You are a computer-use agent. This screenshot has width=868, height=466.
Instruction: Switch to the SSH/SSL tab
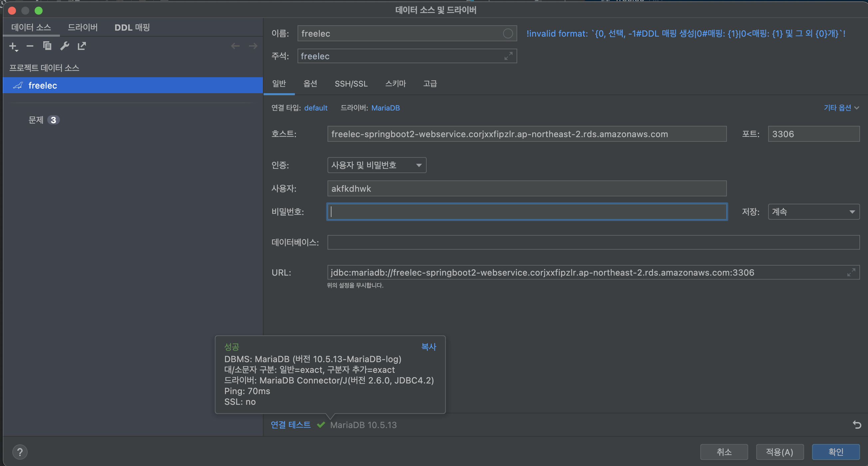click(351, 84)
